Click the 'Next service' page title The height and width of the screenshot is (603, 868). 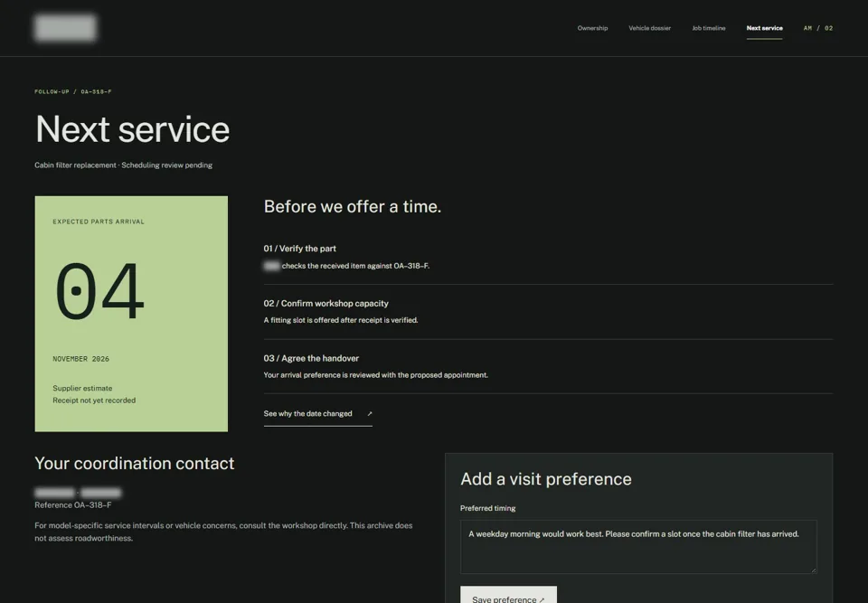[x=132, y=129]
